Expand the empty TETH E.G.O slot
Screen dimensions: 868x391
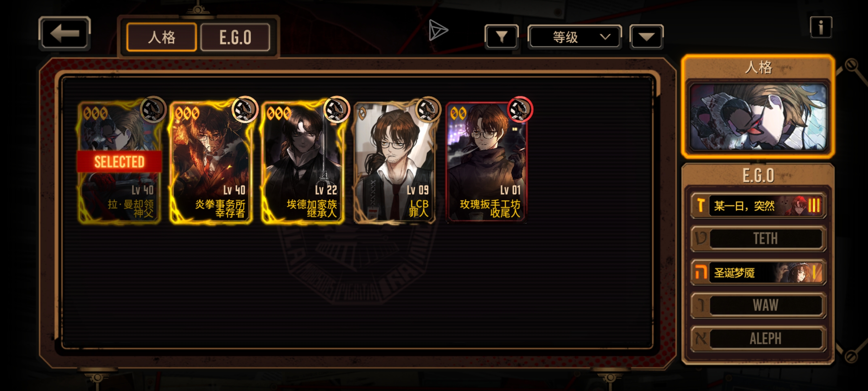(758, 239)
